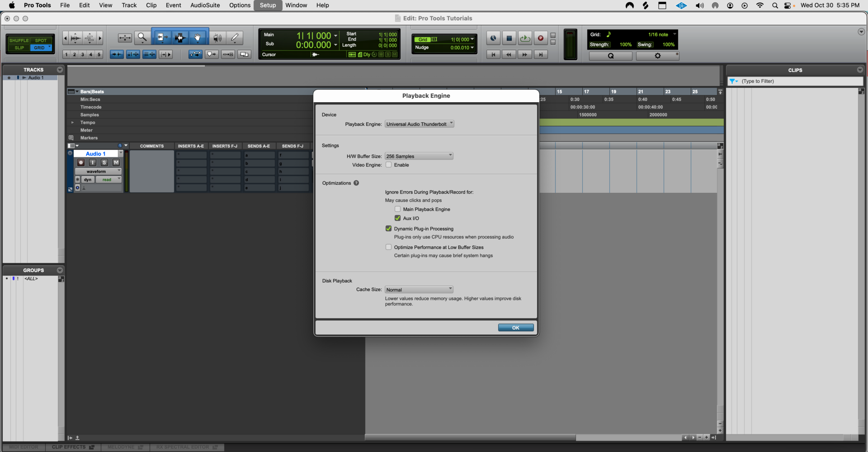Click the red Record button
Viewport: 868px width, 452px height.
click(540, 38)
